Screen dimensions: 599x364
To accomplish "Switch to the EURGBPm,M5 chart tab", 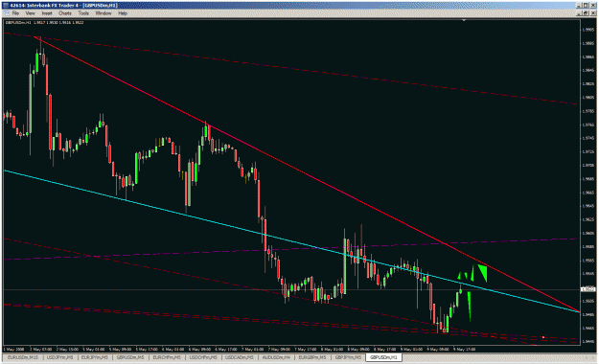I will point(312,357).
